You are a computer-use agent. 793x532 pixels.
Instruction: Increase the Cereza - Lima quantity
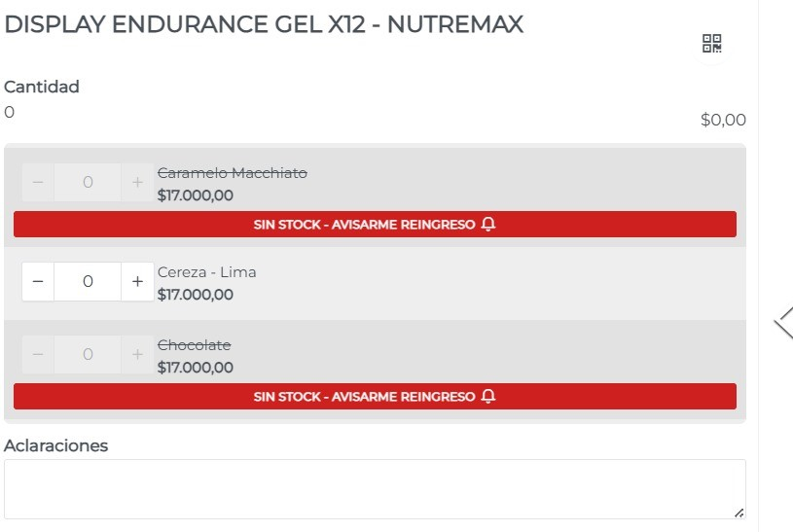137,281
